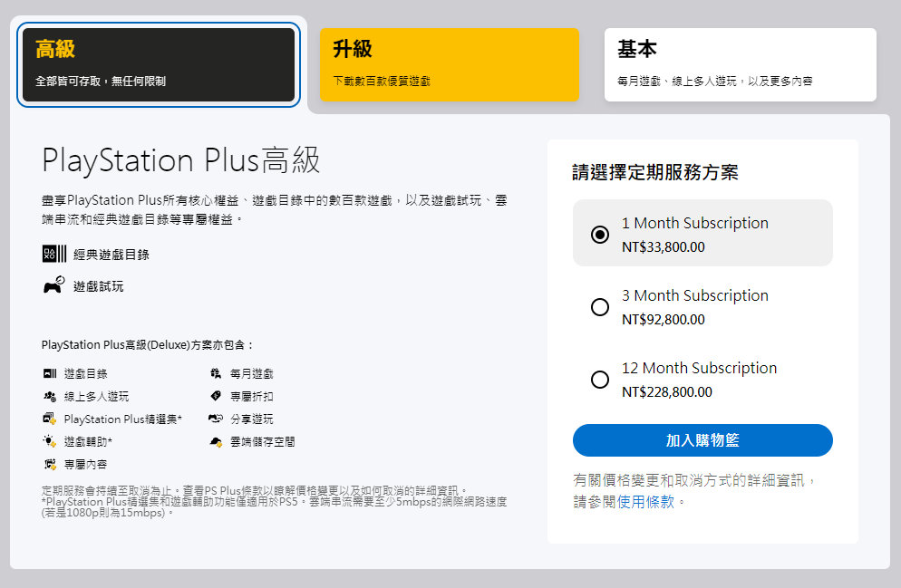Click the 經典遊戲目錄 feature label

[x=111, y=255]
